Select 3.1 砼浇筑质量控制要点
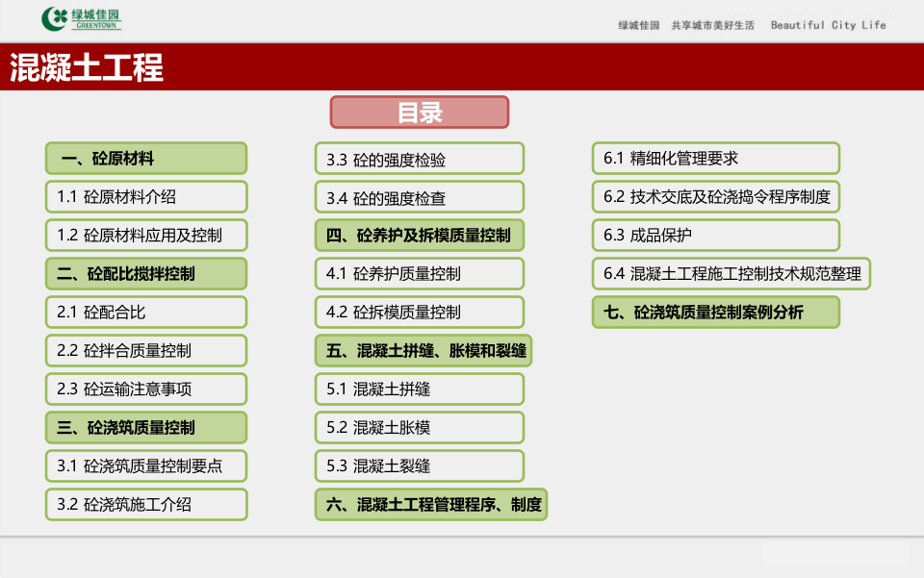The image size is (924, 578). 146,466
